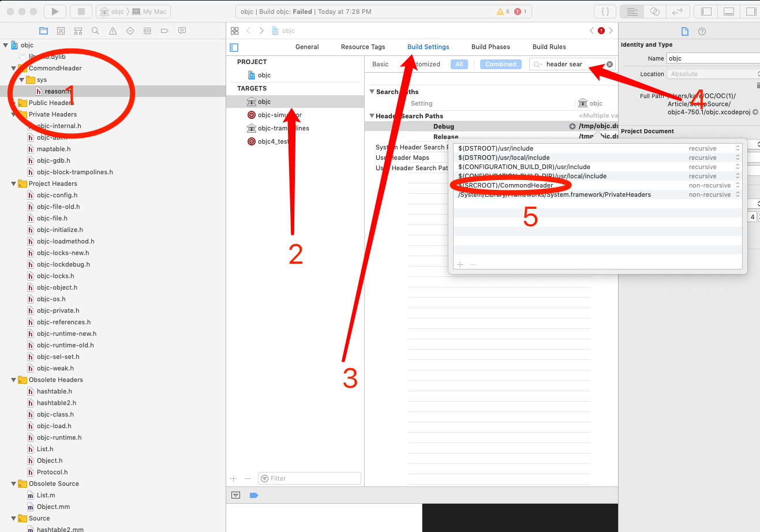The image size is (760, 532).
Task: Reveal project path in Finder arrow
Action: 755,112
